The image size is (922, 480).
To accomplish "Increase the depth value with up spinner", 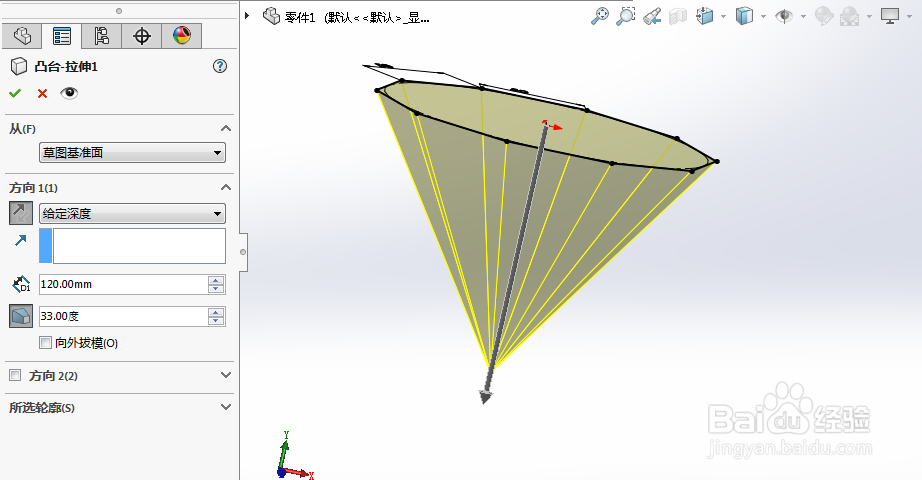I will point(216,280).
